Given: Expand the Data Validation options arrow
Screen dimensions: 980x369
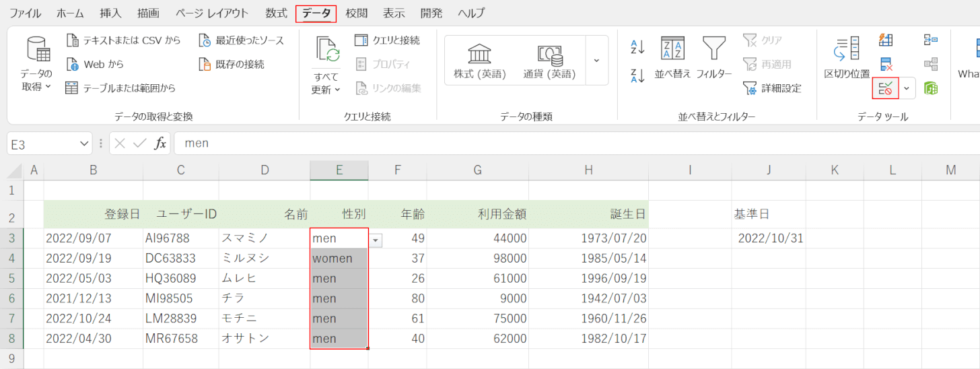Looking at the screenshot, I should tap(908, 88).
